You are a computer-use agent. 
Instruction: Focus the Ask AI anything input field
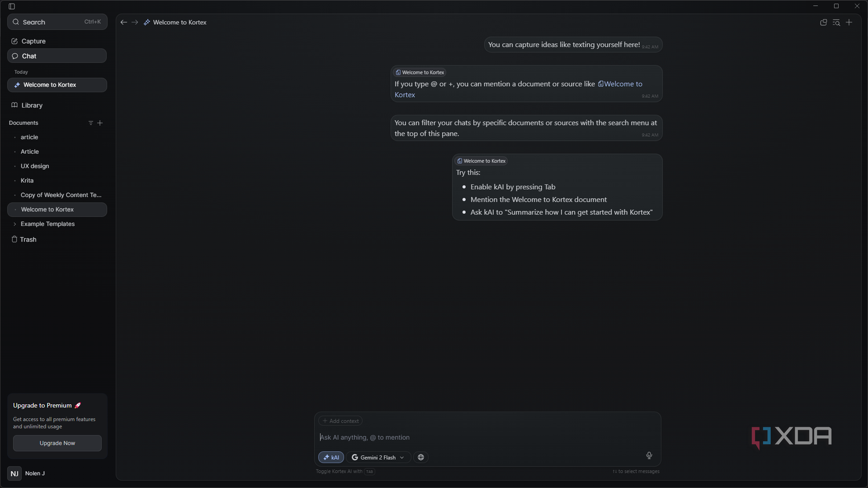487,438
